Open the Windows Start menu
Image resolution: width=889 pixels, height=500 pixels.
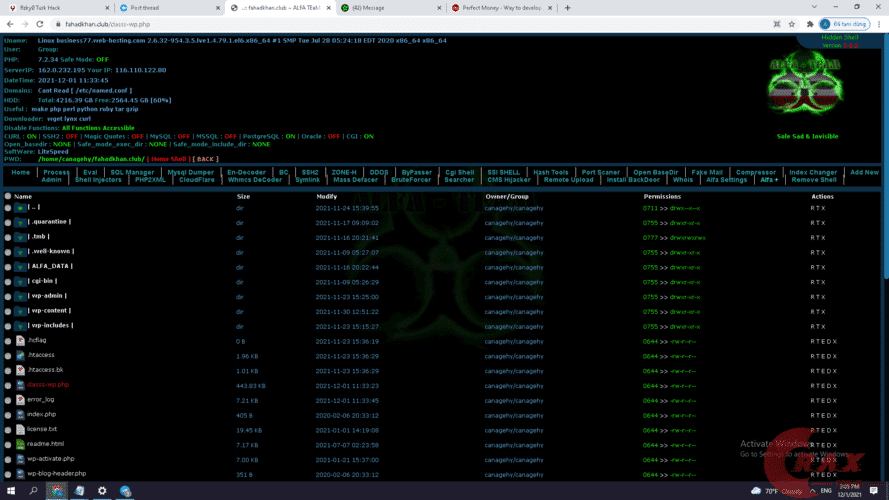11,490
